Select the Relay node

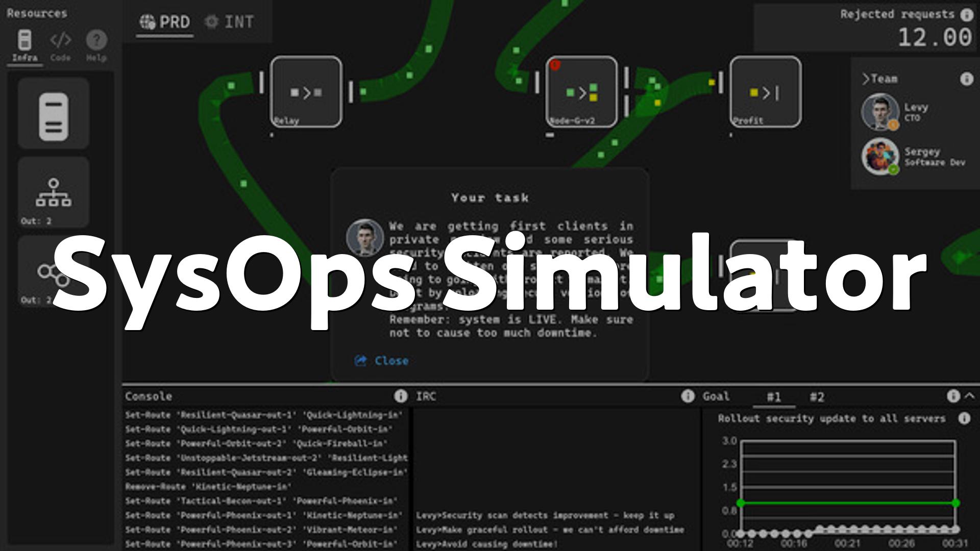click(306, 92)
